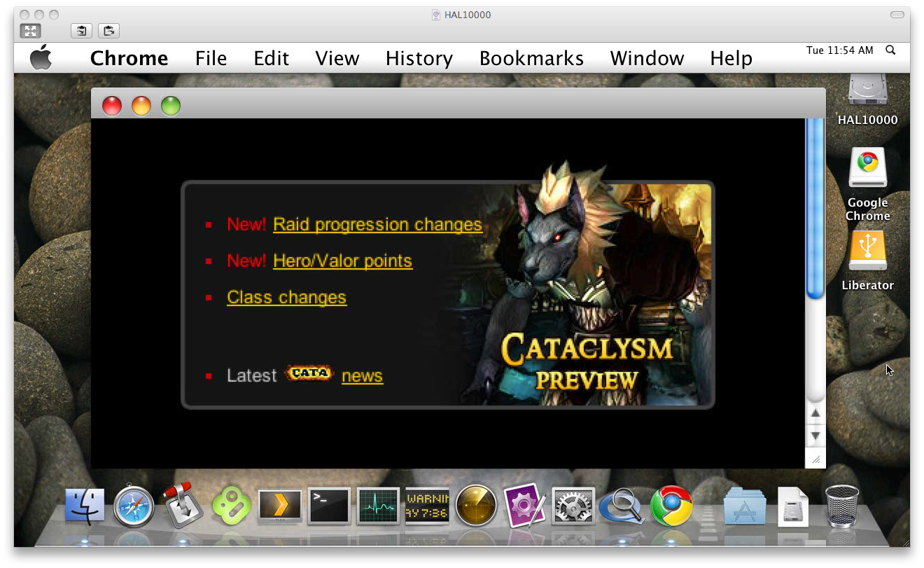Click the blue vertical scrollbar thumb
The width and height of the screenshot is (924, 568).
tap(815, 210)
